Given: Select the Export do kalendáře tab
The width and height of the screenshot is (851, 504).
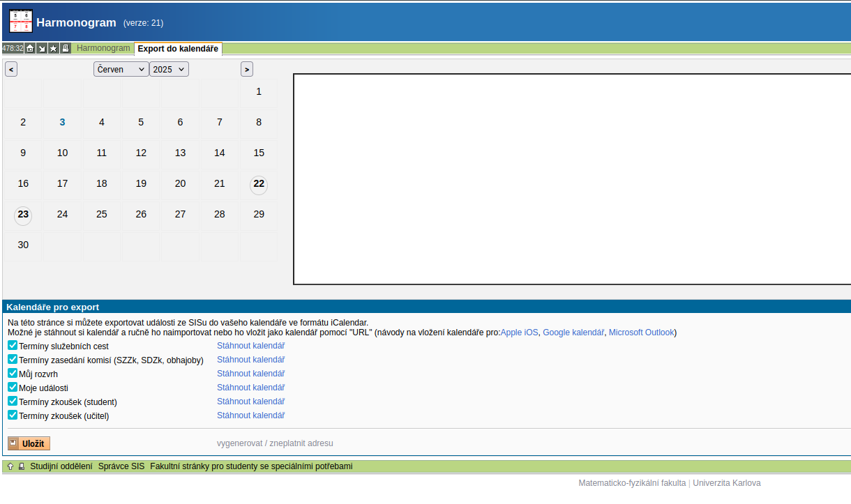Looking at the screenshot, I should 178,49.
